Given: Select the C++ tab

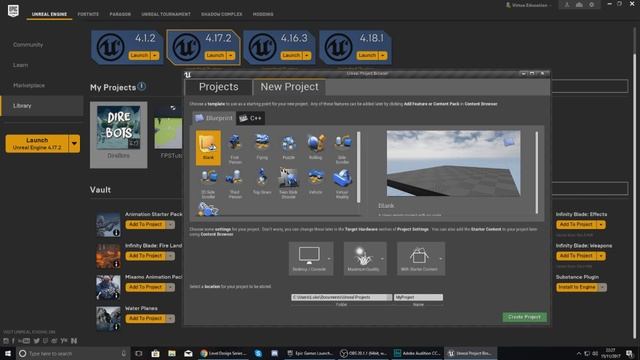Looking at the screenshot, I should (251, 118).
